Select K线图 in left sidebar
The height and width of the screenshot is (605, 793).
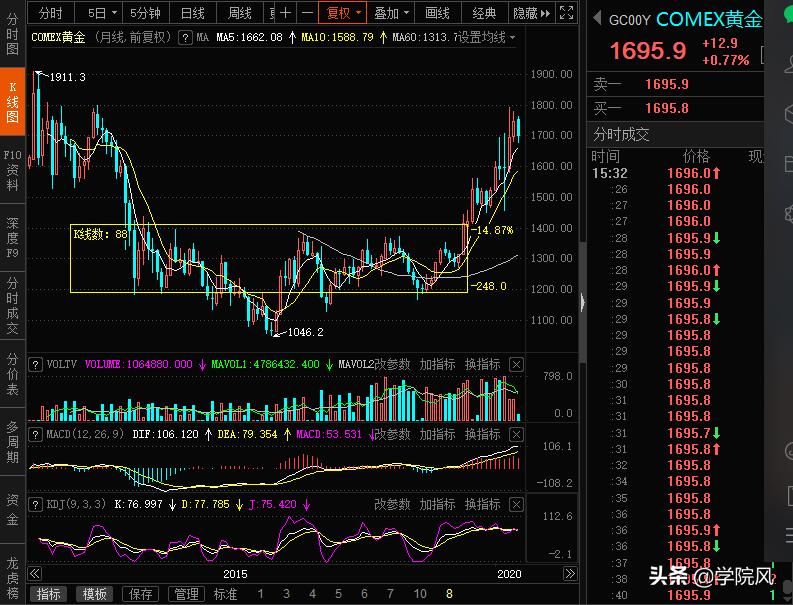(x=12, y=102)
